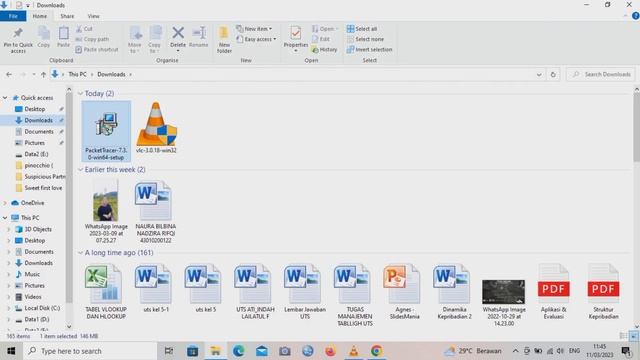This screenshot has height=360, width=640.
Task: Select TABEL VLOOKUP DAN HLOOKUP file
Action: coord(106,291)
